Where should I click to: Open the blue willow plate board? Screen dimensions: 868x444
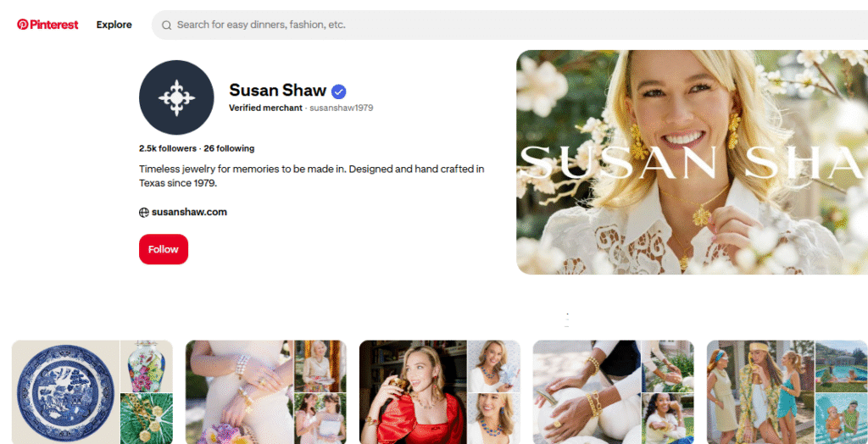click(66, 392)
